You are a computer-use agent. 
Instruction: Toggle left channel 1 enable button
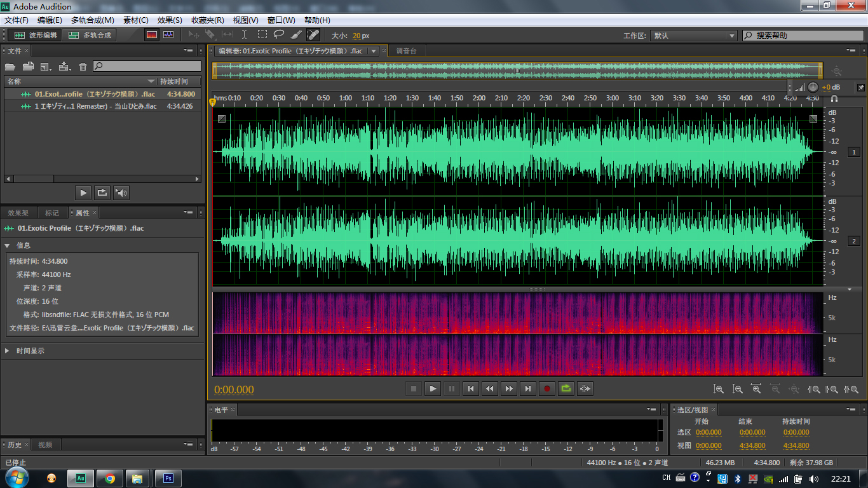[854, 152]
